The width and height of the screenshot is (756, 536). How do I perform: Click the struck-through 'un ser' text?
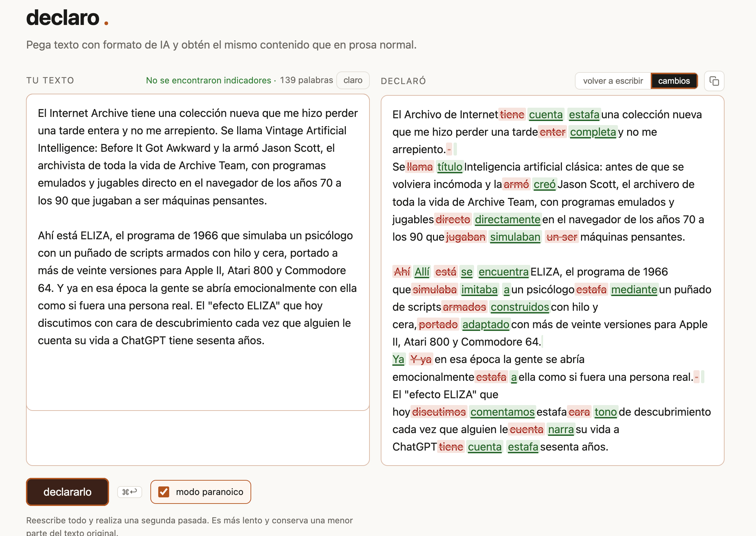point(562,237)
